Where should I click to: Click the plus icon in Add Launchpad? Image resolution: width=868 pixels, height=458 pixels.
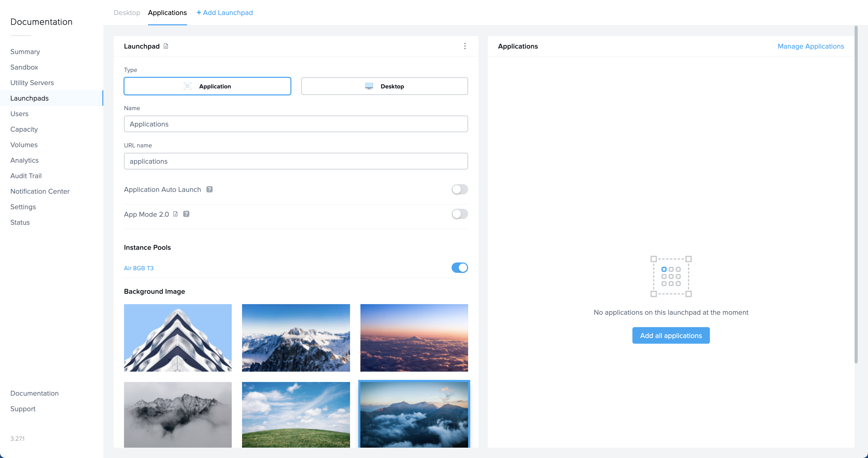click(199, 12)
